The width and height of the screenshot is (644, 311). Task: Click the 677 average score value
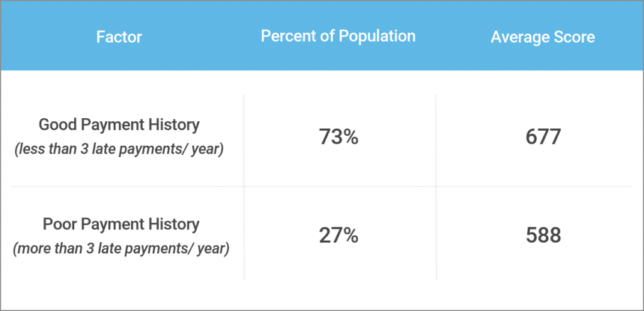click(543, 137)
